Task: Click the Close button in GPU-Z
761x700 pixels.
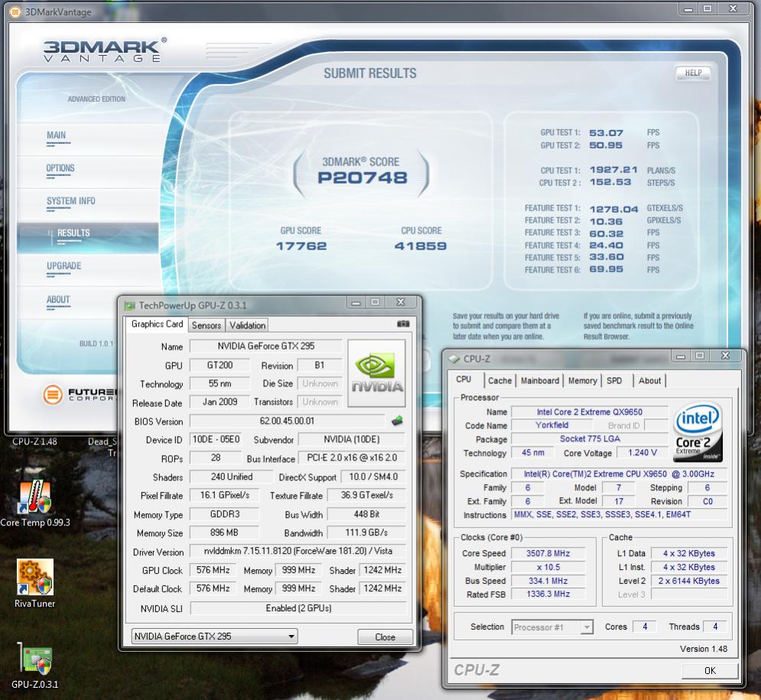Action: point(385,637)
